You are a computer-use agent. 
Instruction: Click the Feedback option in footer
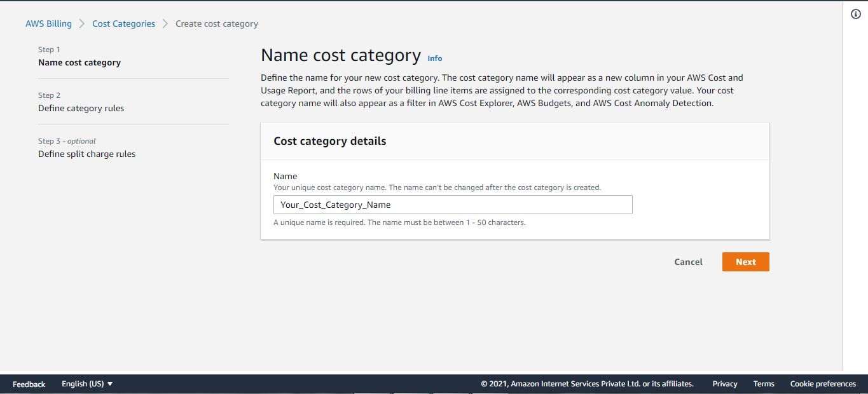tap(29, 384)
